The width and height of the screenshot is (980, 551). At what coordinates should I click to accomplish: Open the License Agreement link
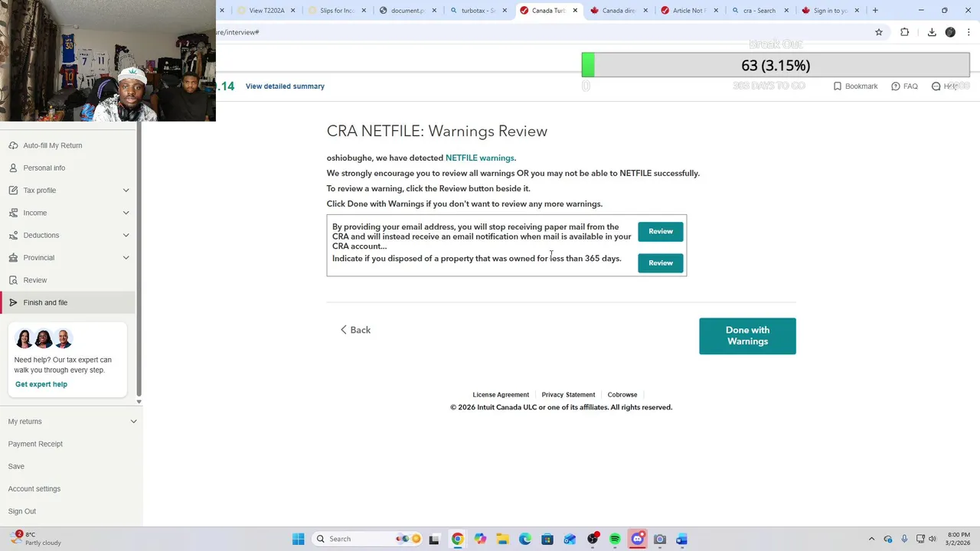tap(501, 395)
